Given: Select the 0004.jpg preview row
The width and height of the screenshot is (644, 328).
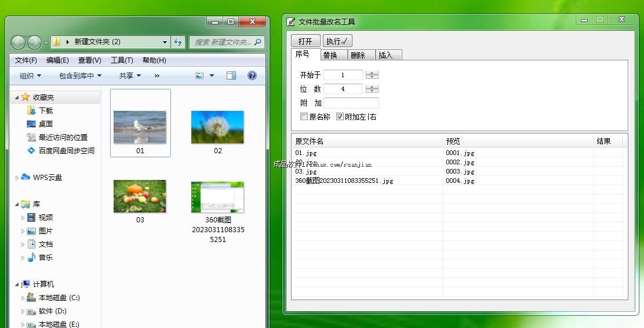Looking at the screenshot, I should (x=460, y=181).
